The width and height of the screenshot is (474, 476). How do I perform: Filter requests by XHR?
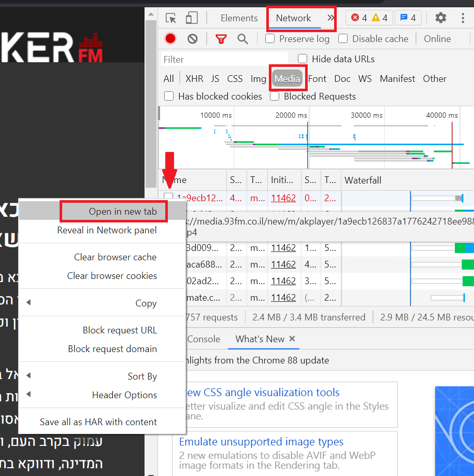194,79
